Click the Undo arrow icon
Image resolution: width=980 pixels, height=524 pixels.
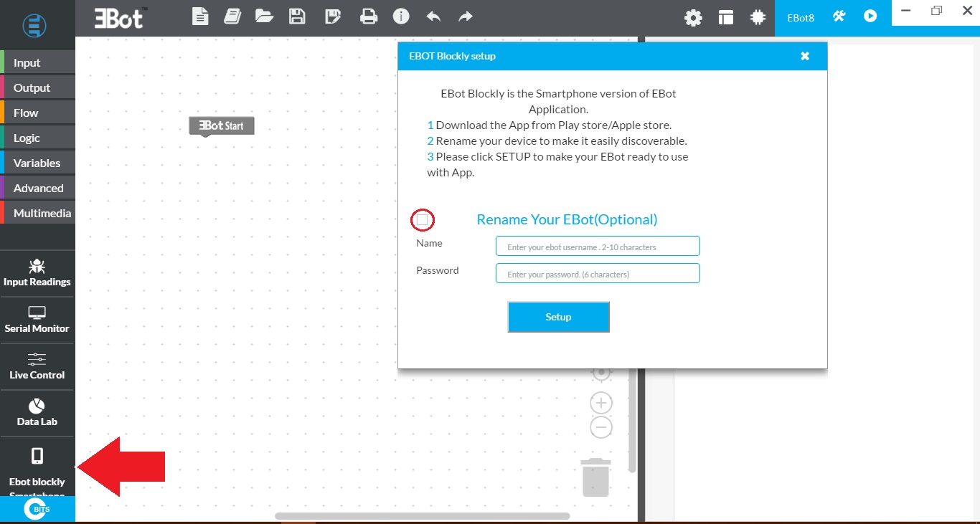433,16
